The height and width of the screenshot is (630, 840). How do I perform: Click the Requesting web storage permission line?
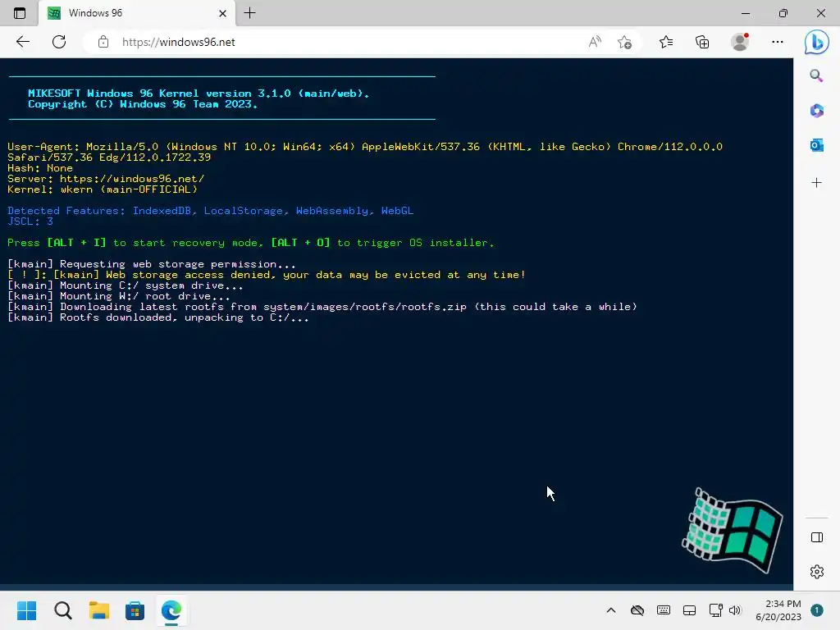tap(152, 264)
